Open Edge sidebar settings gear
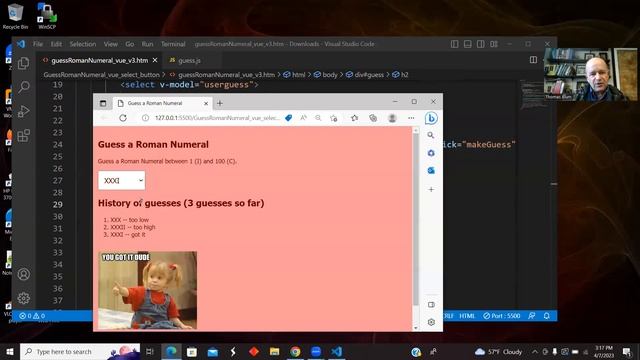The width and height of the screenshot is (640, 360). pos(431,322)
